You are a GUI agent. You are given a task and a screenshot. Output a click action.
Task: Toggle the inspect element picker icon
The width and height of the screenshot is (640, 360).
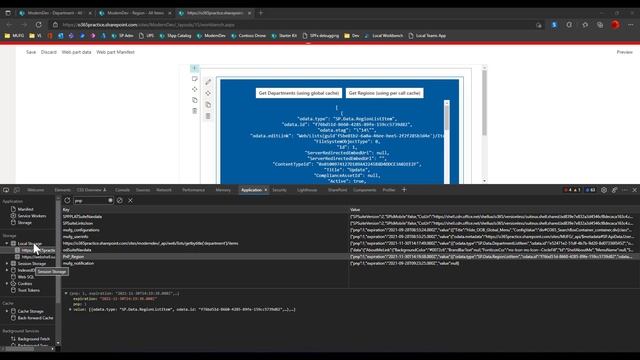point(6,190)
